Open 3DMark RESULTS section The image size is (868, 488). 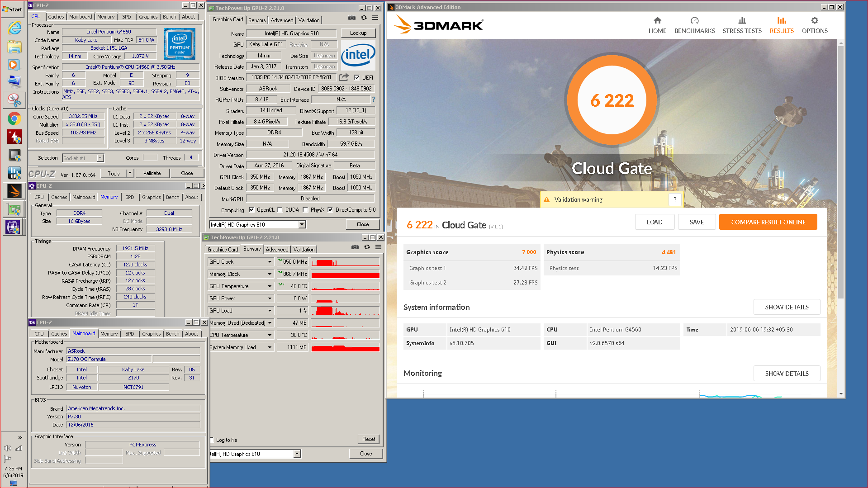tap(782, 25)
